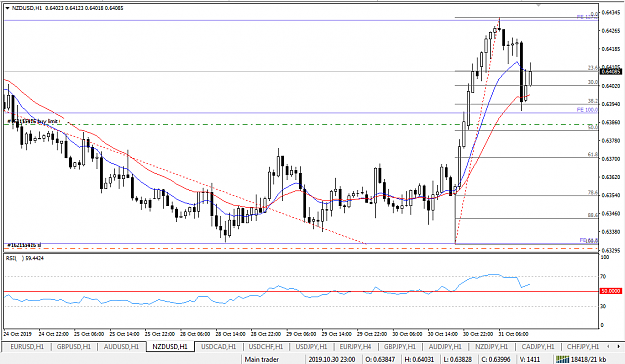Click the 0.64345 price scale label

610,12
